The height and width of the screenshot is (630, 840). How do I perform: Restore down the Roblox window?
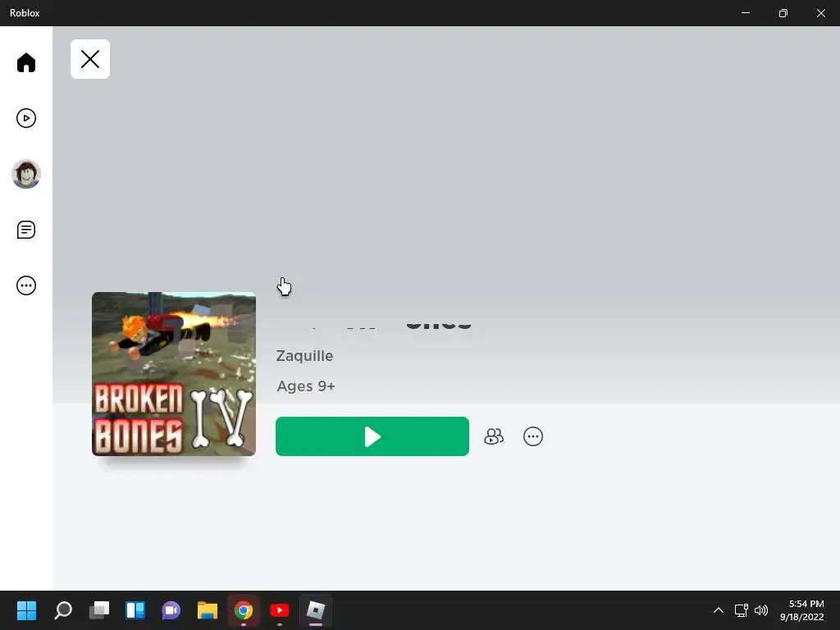[783, 13]
